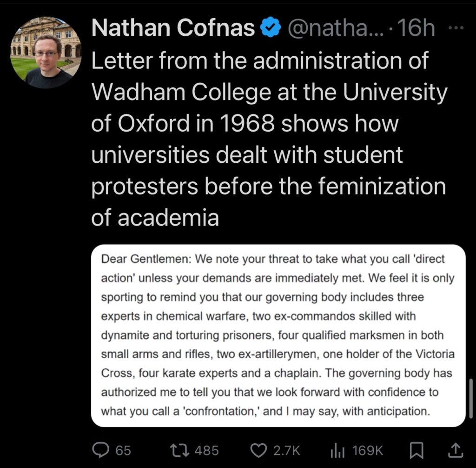Image resolution: width=476 pixels, height=468 pixels.
Task: Click the Nathan Cofnas display name
Action: pos(173,29)
